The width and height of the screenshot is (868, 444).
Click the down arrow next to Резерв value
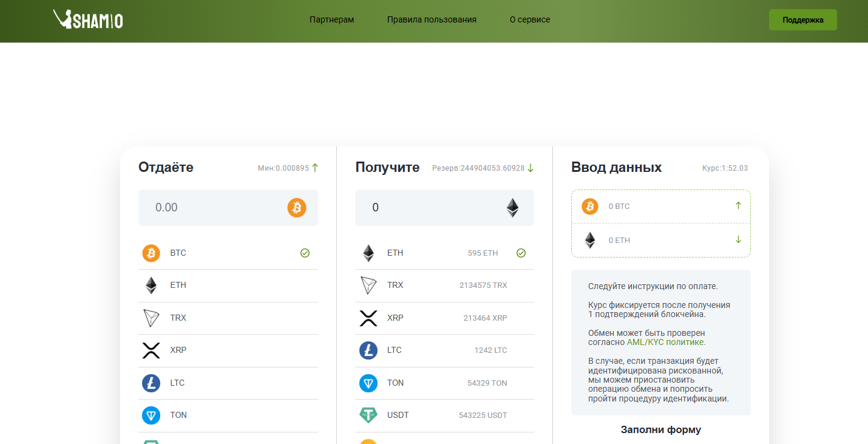(x=531, y=168)
